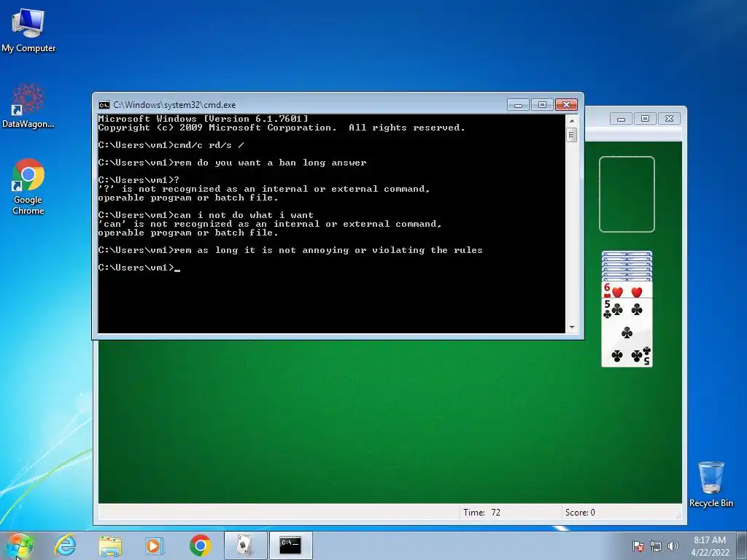Open Windows Explorer folder in taskbar
The width and height of the screenshot is (747, 560).
coord(110,545)
